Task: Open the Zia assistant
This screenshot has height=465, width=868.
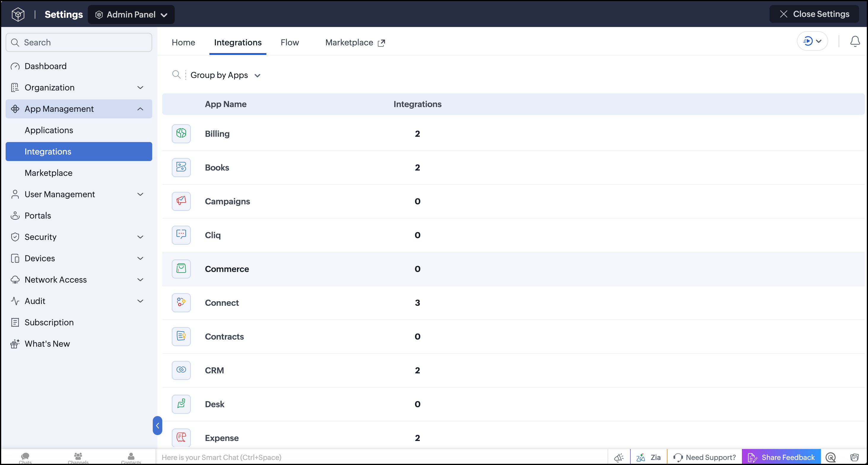Action: click(x=648, y=457)
